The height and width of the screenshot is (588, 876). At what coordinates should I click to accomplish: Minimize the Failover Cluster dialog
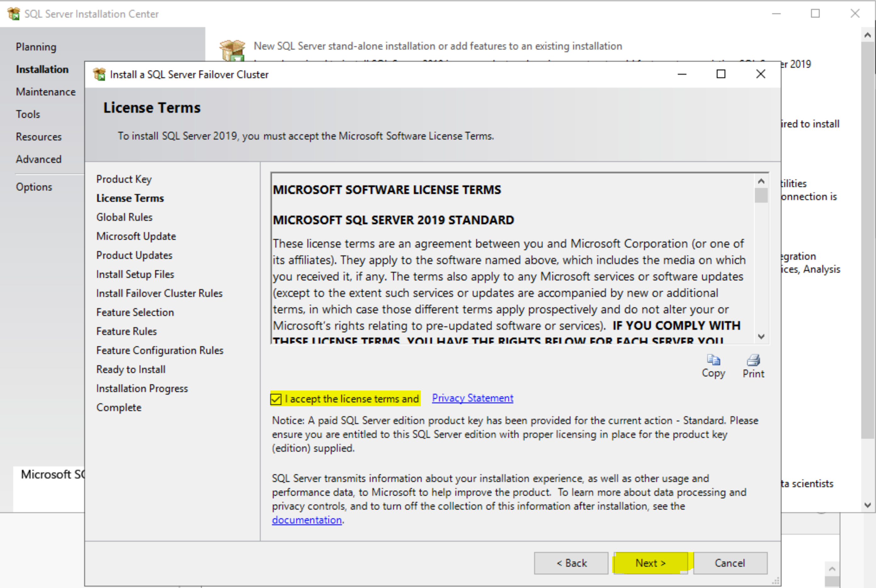tap(682, 74)
